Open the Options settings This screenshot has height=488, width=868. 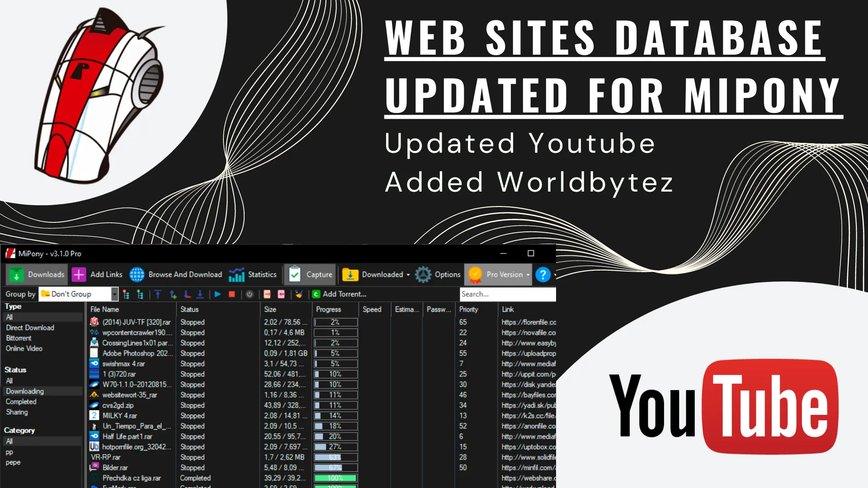(x=438, y=274)
